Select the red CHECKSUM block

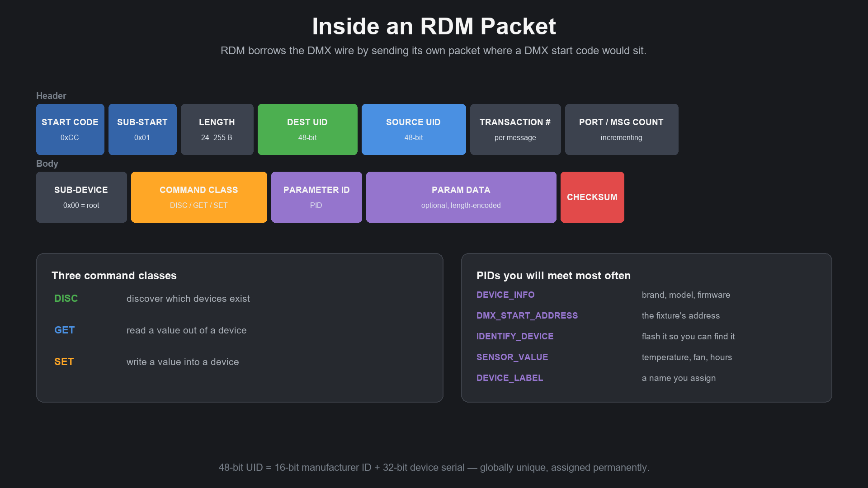point(592,197)
